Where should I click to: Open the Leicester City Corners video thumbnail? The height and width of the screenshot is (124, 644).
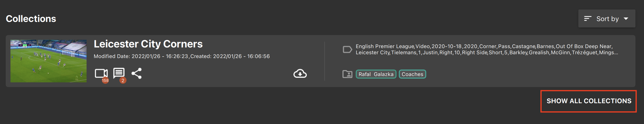tap(49, 61)
